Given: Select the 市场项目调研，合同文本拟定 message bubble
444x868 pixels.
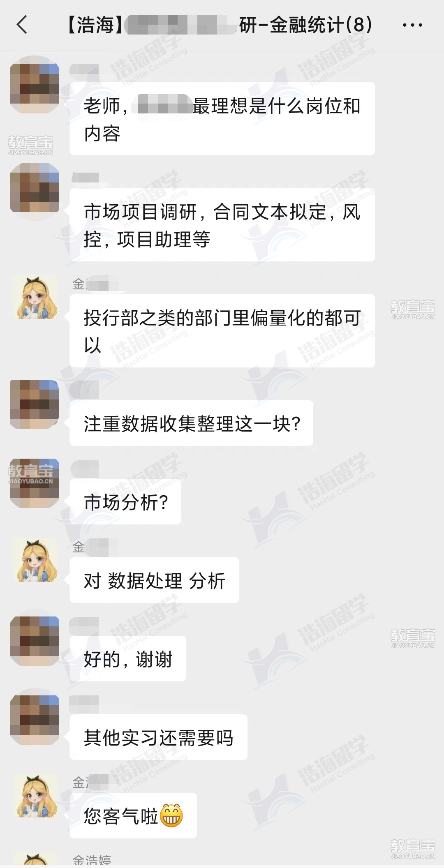Looking at the screenshot, I should (x=222, y=225).
